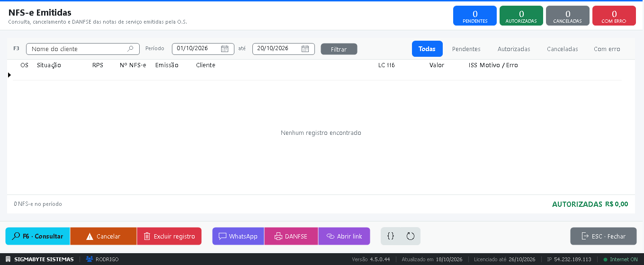The width and height of the screenshot is (644, 265).
Task: Close the screen with ESC Fechar button
Action: [x=603, y=236]
